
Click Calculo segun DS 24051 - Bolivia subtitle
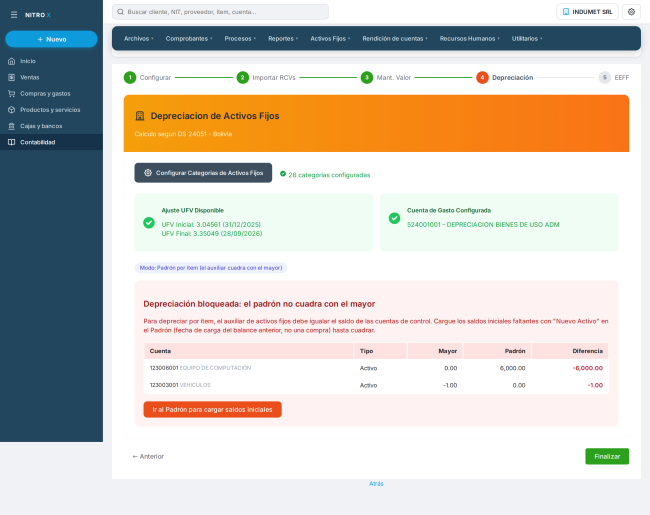183,134
